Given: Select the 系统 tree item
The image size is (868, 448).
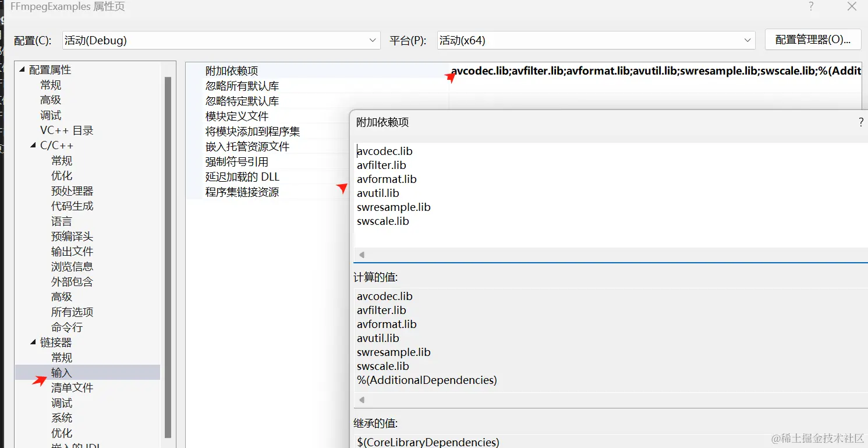Looking at the screenshot, I should [x=62, y=418].
